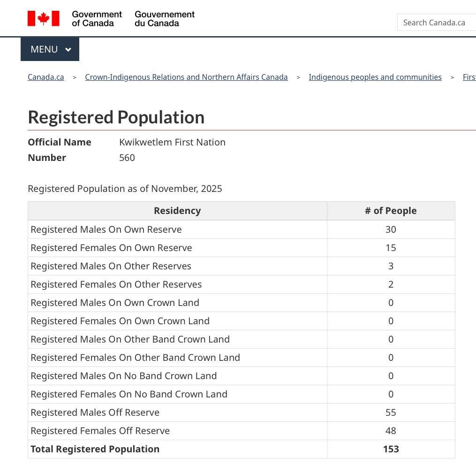Click the total value 153

click(x=391, y=449)
